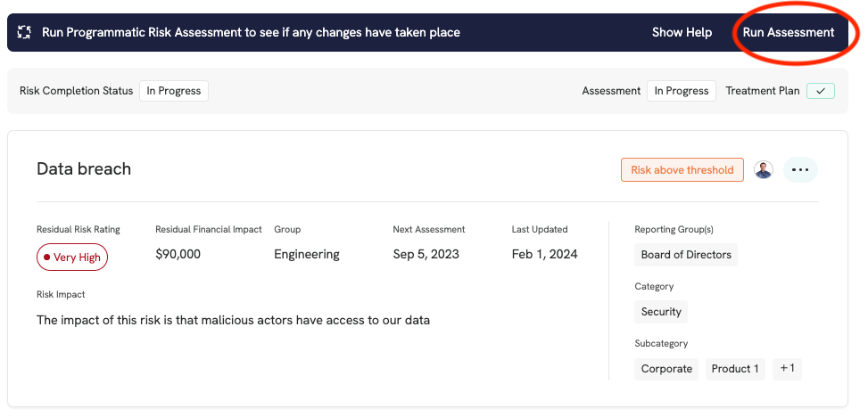Click the Risk above threshold badge

682,170
